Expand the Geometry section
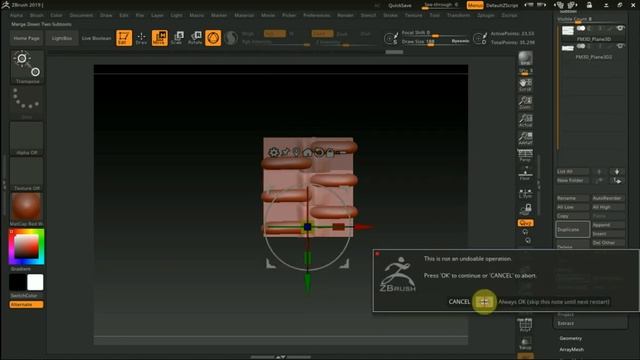 coord(571,338)
